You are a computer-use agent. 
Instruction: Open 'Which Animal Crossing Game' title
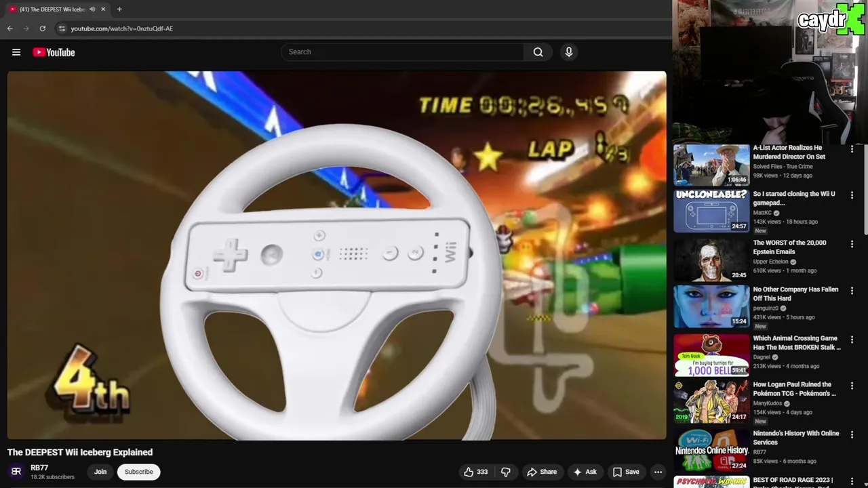797,342
